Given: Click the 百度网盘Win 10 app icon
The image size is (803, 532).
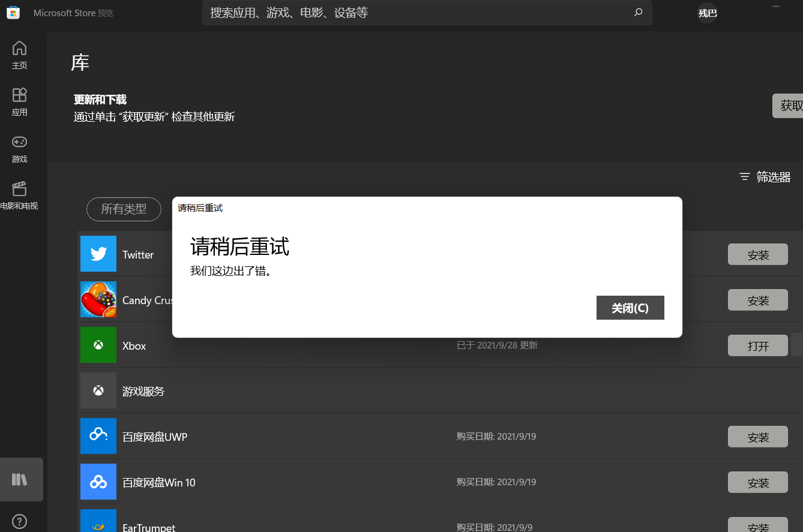Looking at the screenshot, I should pyautogui.click(x=98, y=482).
